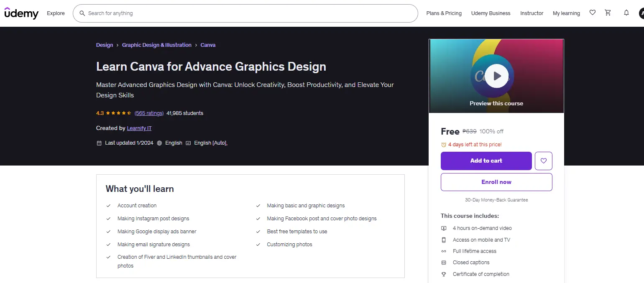
Task: Open the wishlist heart icon in header
Action: (x=593, y=13)
